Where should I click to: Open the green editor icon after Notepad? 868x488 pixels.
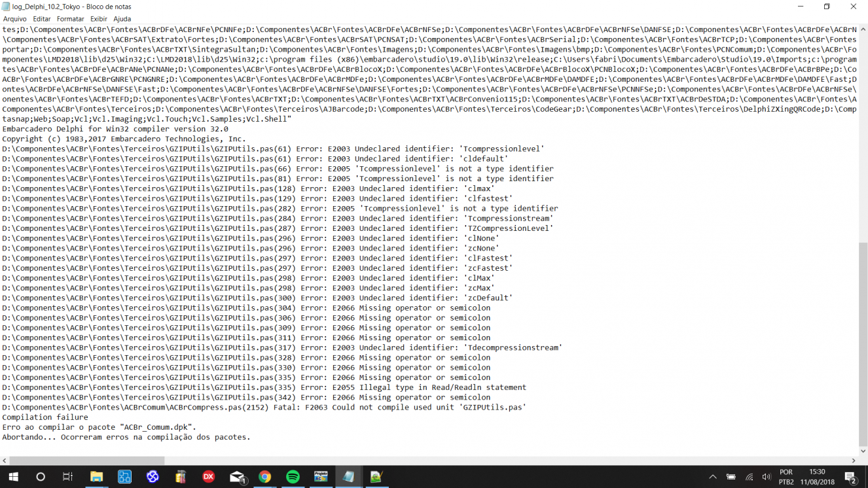(376, 477)
